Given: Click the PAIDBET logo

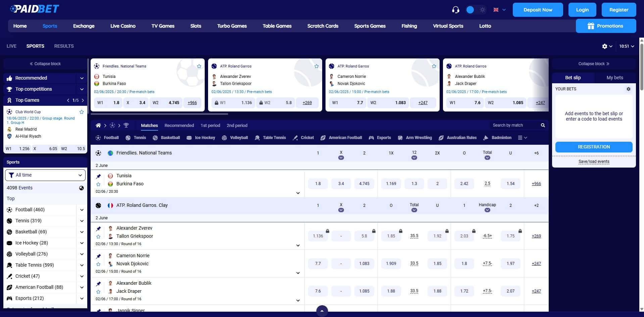Looking at the screenshot, I should click(34, 9).
